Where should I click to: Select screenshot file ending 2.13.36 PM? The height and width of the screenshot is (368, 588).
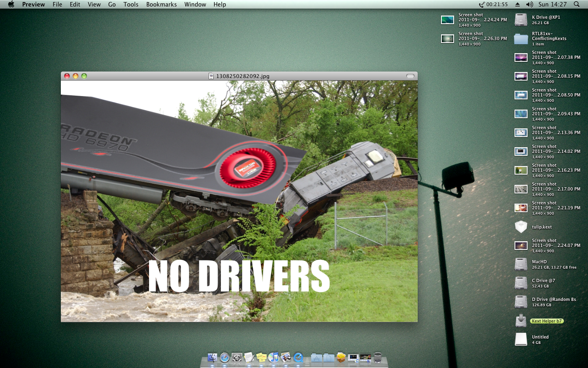pos(521,133)
